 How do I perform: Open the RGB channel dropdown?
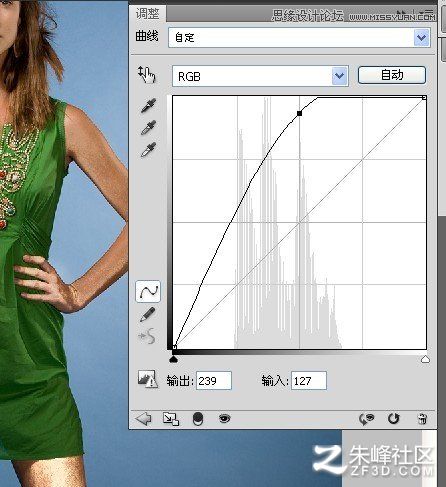tap(260, 76)
